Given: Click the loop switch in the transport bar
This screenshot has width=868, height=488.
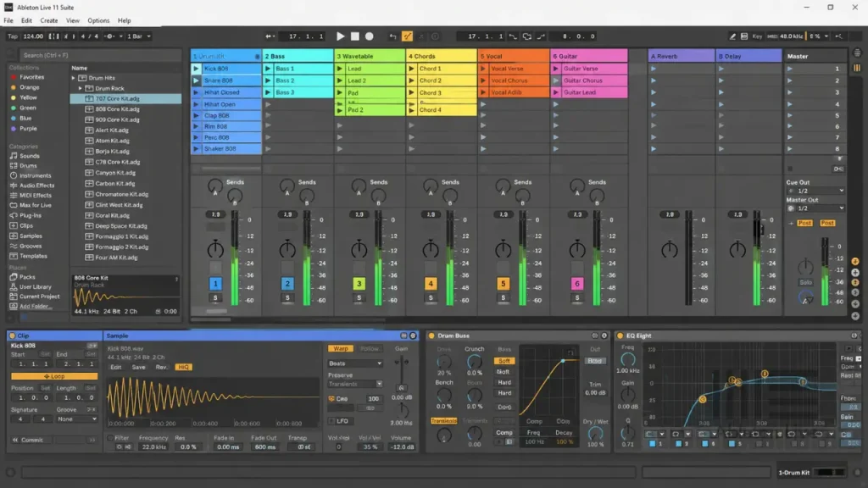Looking at the screenshot, I should [527, 36].
